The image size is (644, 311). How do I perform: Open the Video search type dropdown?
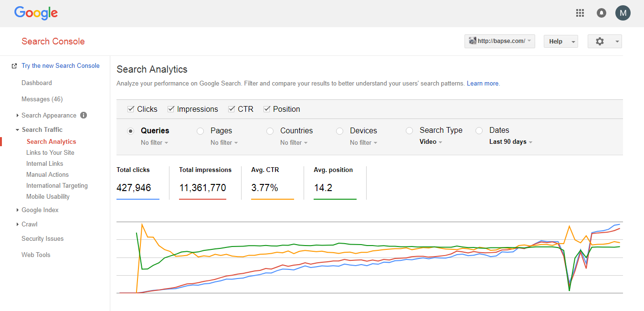(x=431, y=142)
